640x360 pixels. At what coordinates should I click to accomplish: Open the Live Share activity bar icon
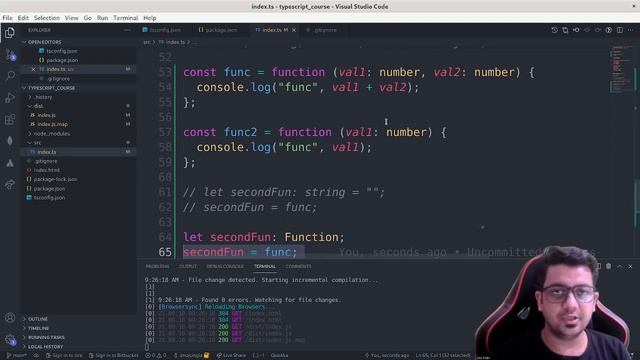(10, 184)
